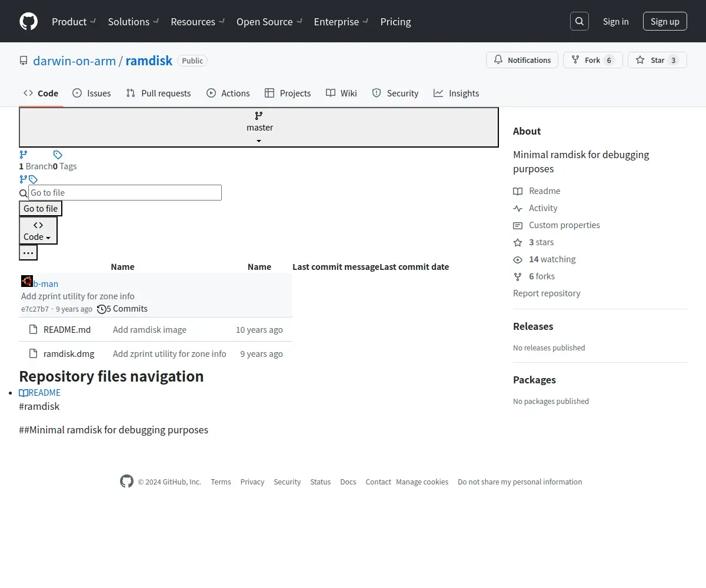Screen dimensions: 706x588
Task: Open the Projects tab
Action: [287, 93]
